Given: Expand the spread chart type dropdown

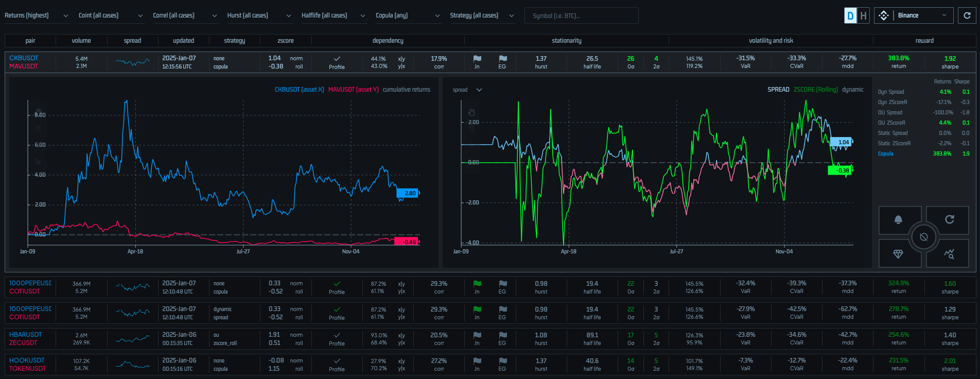Looking at the screenshot, I should 467,90.
